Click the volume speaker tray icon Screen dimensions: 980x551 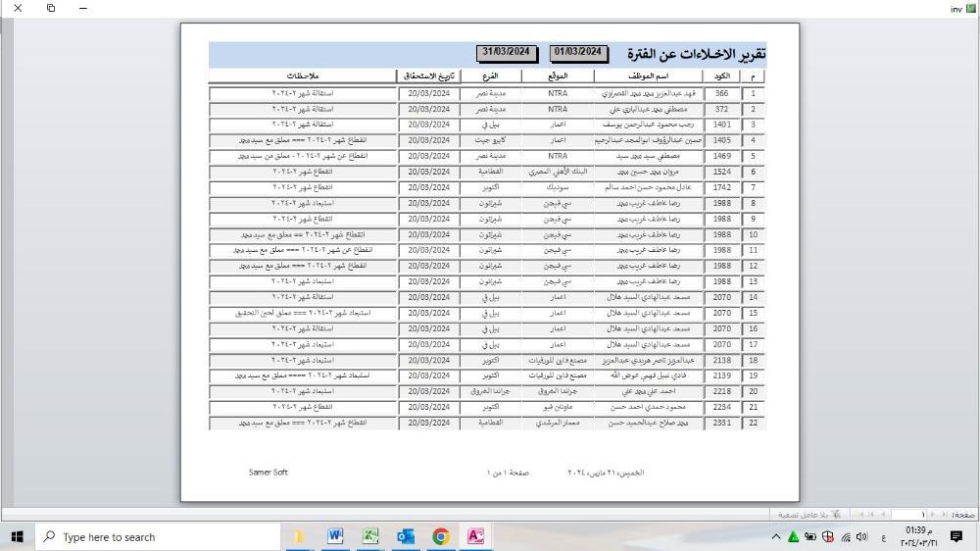(x=862, y=536)
